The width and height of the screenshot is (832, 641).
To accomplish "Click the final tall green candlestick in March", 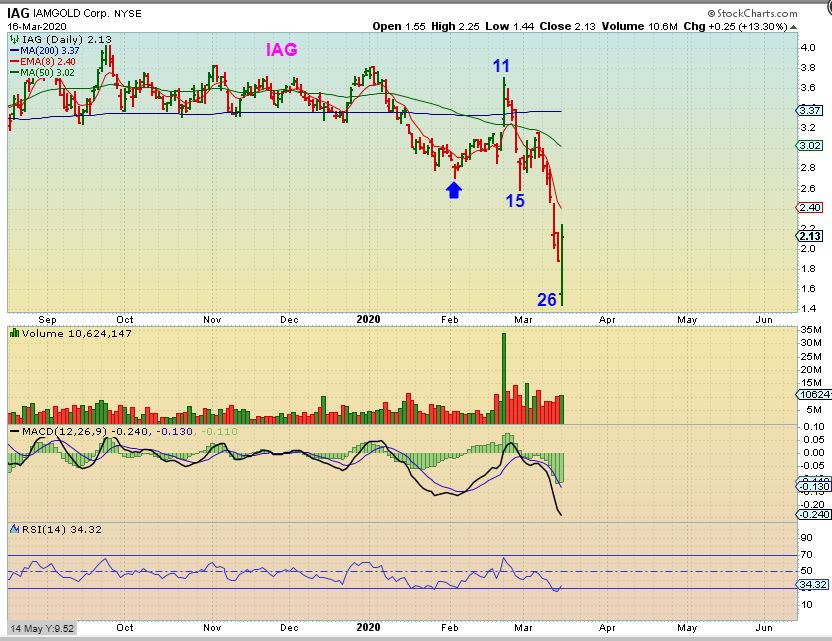I will (562, 265).
